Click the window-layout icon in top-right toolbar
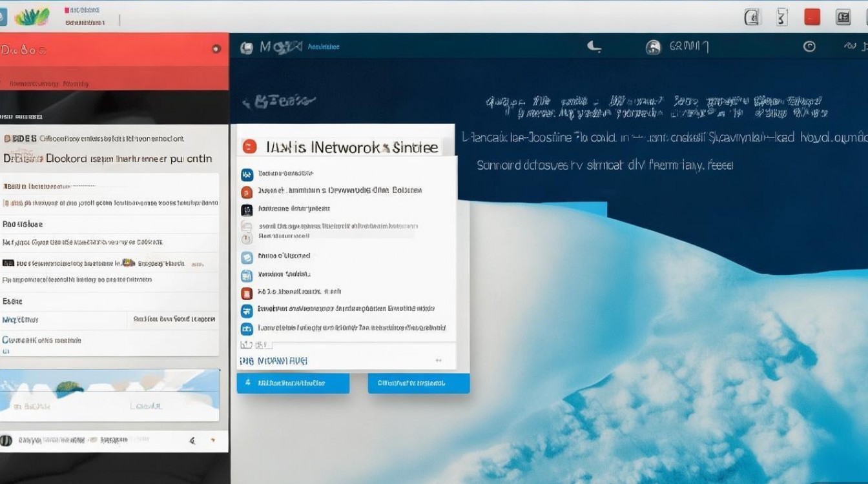The width and height of the screenshot is (868, 484). point(843,17)
